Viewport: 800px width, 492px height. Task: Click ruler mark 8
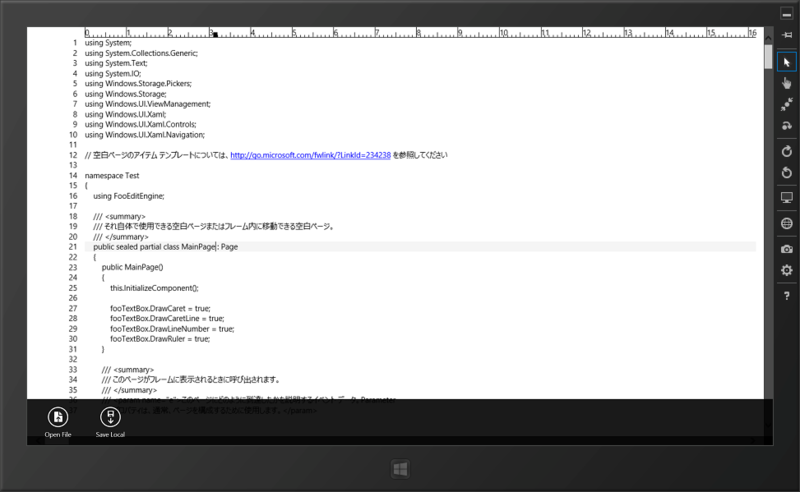418,33
